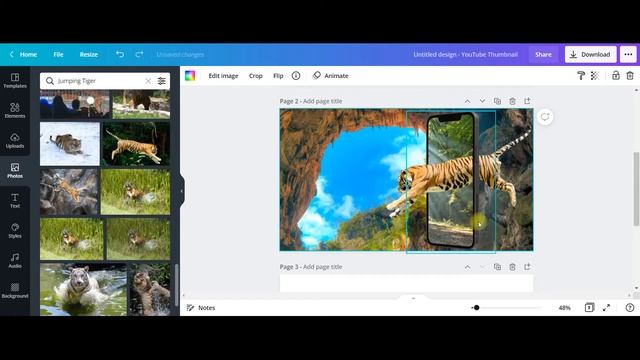The height and width of the screenshot is (360, 640).
Task: Delete the selected element with trash icon
Action: [x=630, y=76]
